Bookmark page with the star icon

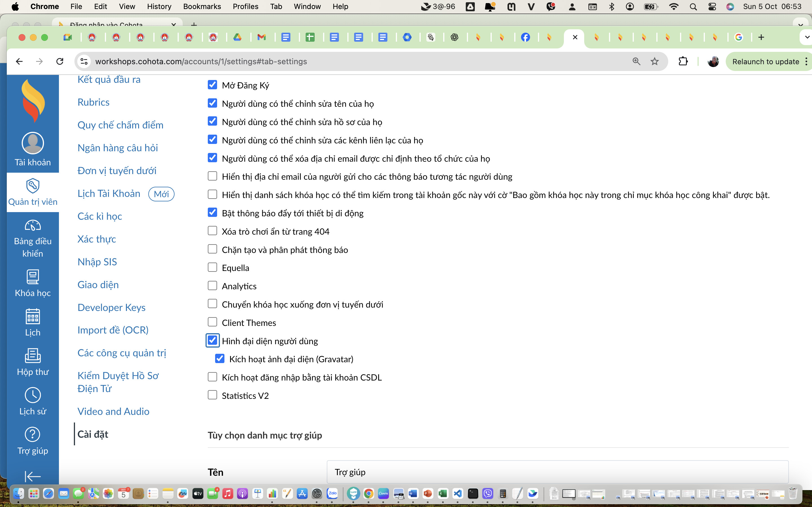pyautogui.click(x=654, y=61)
